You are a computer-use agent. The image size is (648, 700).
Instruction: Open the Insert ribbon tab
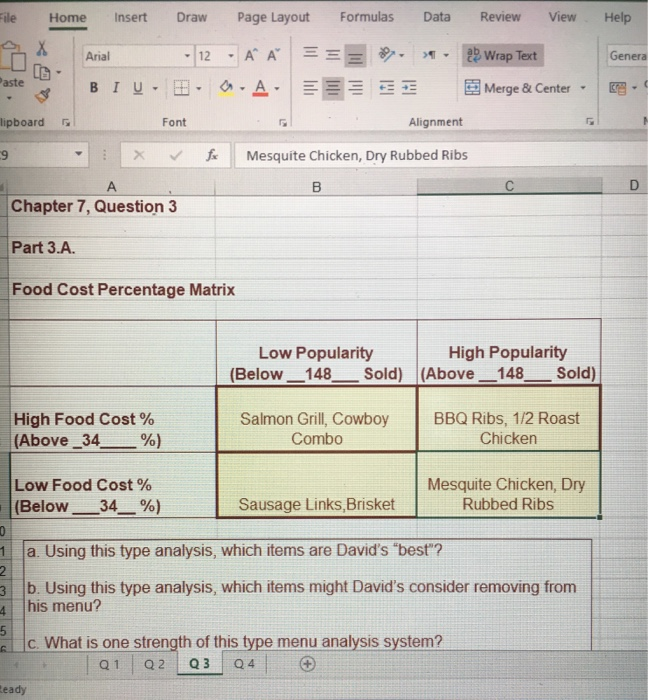[x=130, y=17]
